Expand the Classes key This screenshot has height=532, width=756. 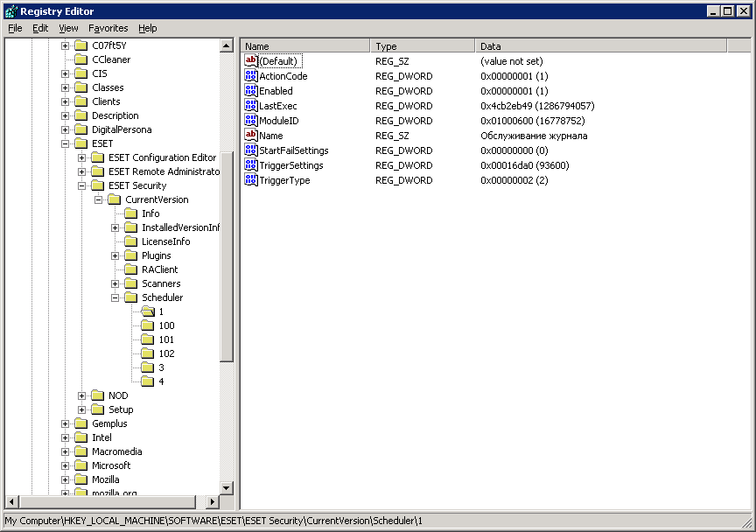[x=65, y=87]
